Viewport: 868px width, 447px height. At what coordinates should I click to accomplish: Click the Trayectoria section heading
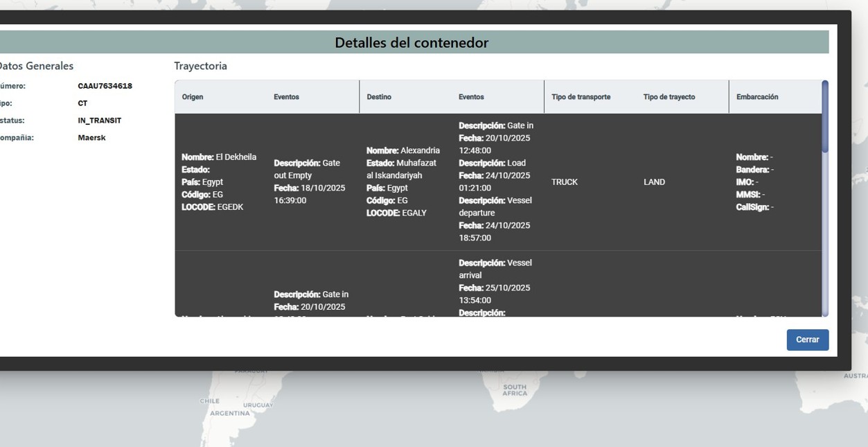pos(200,66)
